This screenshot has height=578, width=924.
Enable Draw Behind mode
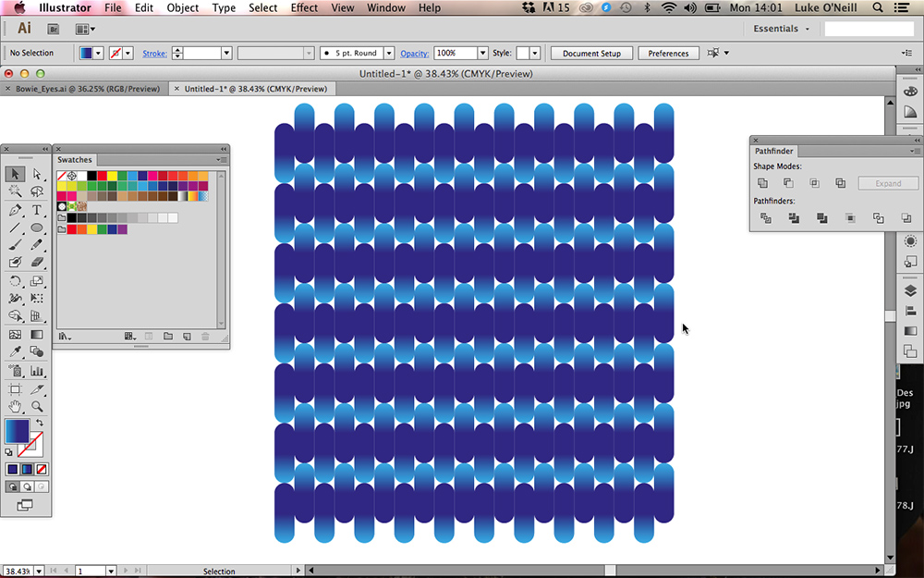(x=27, y=487)
